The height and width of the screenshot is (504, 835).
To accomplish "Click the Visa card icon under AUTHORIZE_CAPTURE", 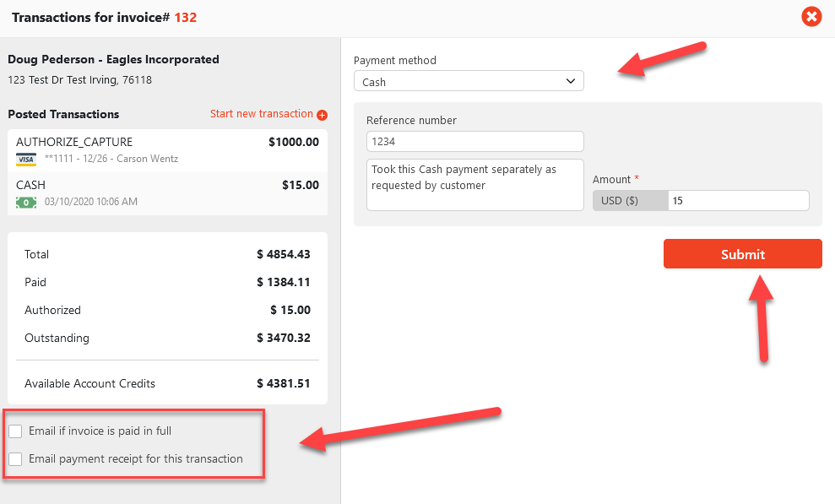I will [25, 160].
